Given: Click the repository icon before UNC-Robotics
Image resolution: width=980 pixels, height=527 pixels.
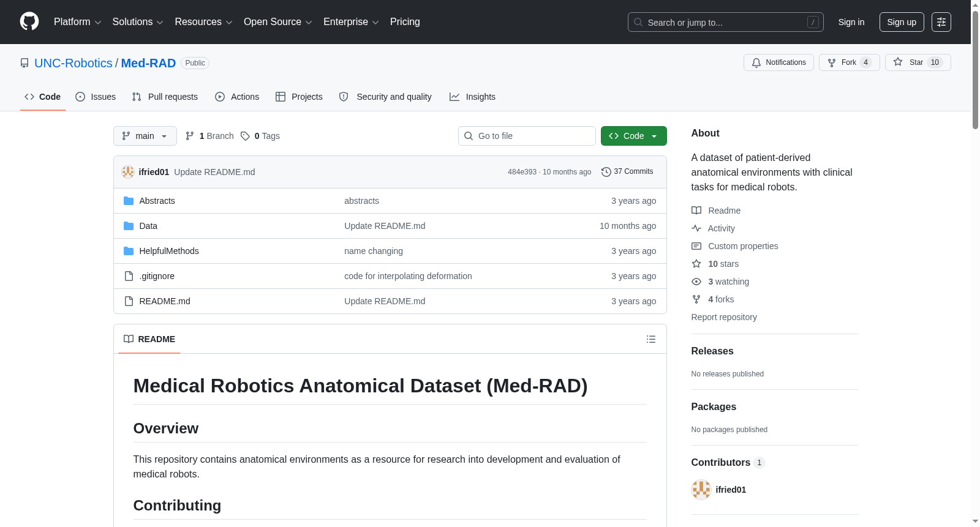Looking at the screenshot, I should pos(24,63).
